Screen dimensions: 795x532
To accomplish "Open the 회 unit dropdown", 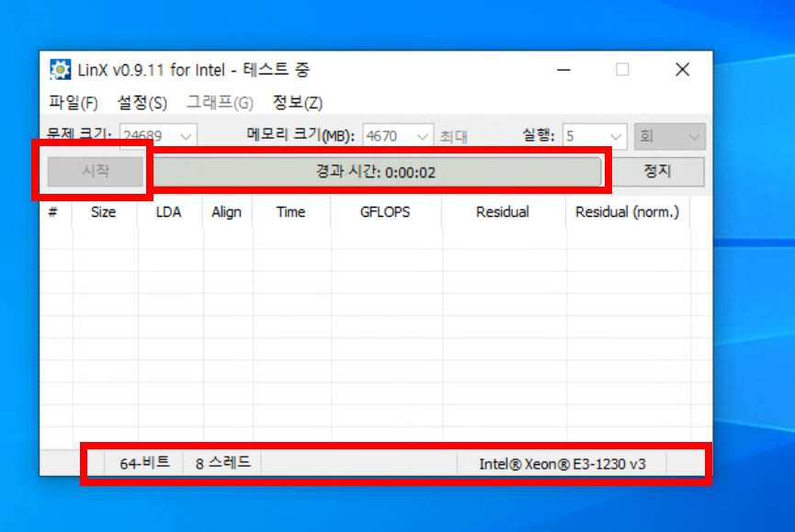I will (670, 136).
